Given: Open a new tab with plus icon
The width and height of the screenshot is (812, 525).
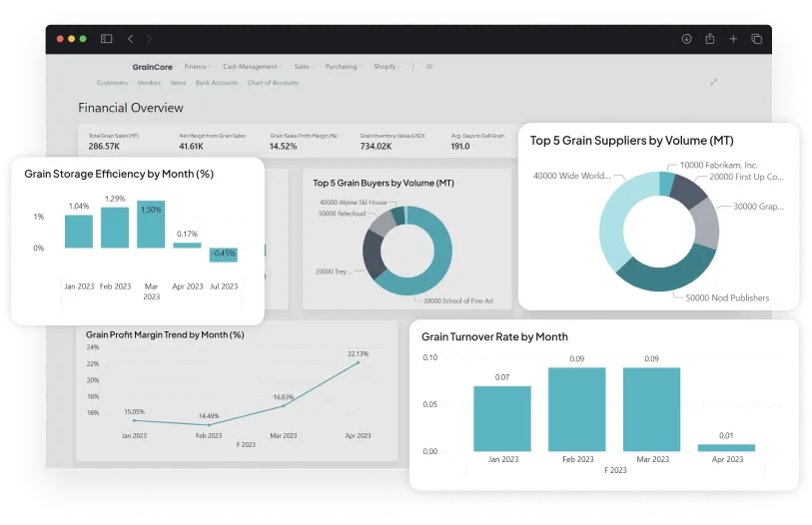Looking at the screenshot, I should (x=733, y=39).
